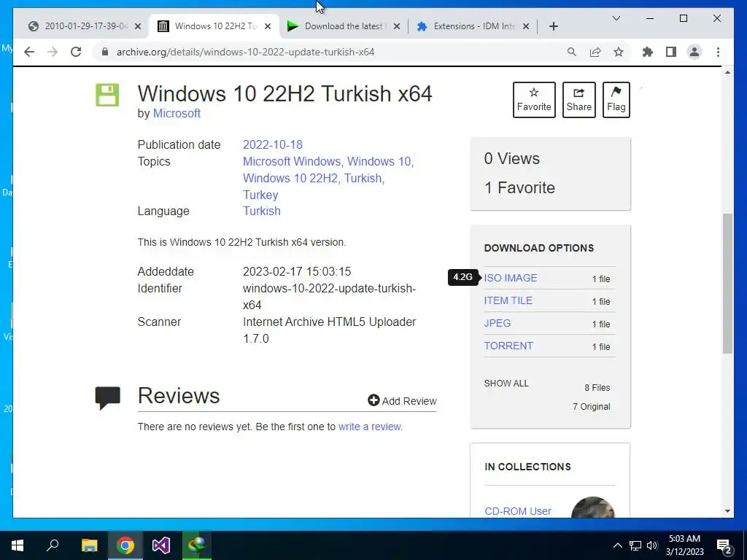Screen dimensions: 747x560
Task: Reload the archive.org page
Action: [x=76, y=52]
